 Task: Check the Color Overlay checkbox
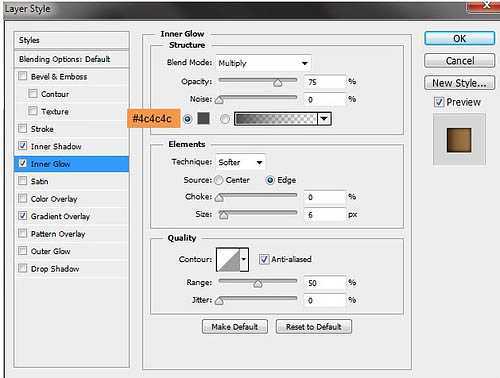(x=22, y=198)
